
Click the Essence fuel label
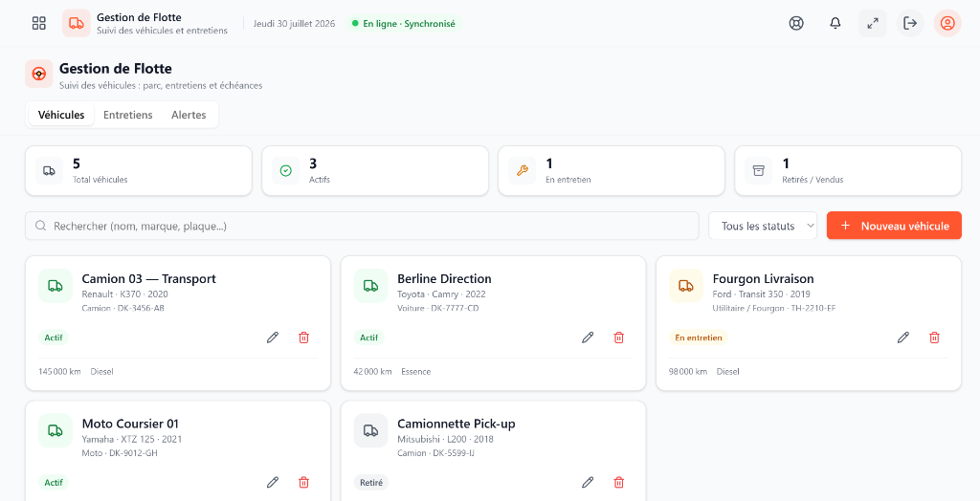click(415, 372)
